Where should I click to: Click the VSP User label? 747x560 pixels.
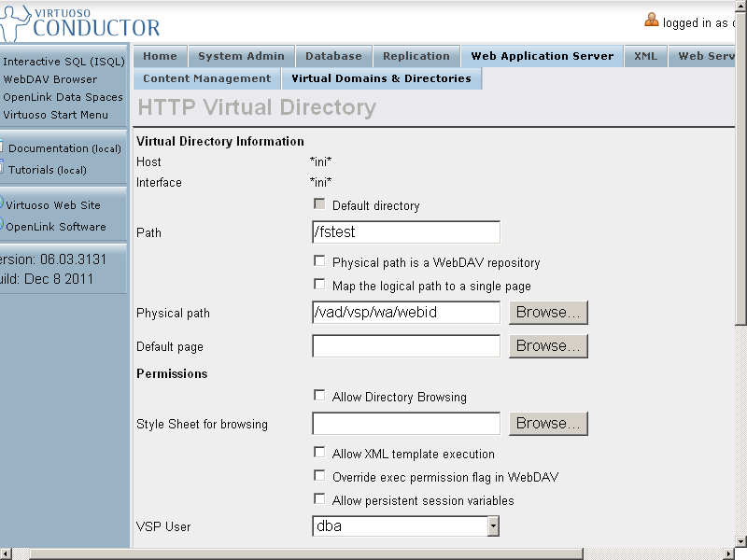point(163,526)
